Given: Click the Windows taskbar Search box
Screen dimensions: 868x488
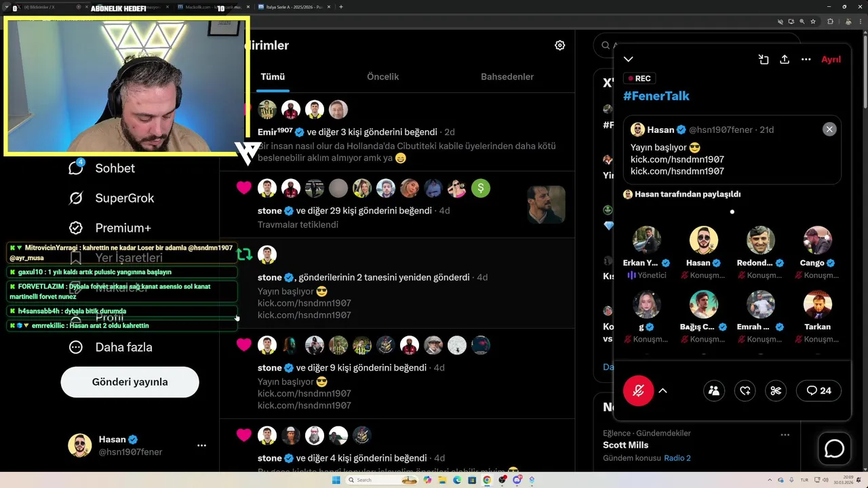Looking at the screenshot, I should tap(383, 480).
